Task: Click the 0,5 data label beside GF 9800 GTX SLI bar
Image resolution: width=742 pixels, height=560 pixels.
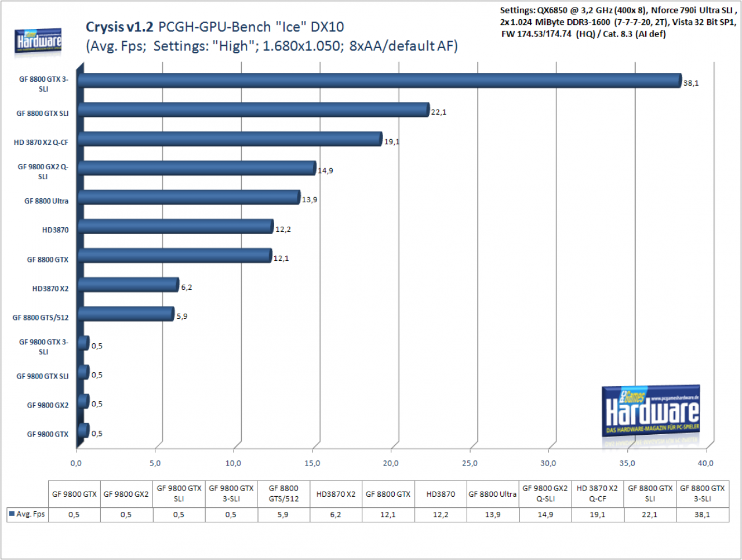Action: 97,374
